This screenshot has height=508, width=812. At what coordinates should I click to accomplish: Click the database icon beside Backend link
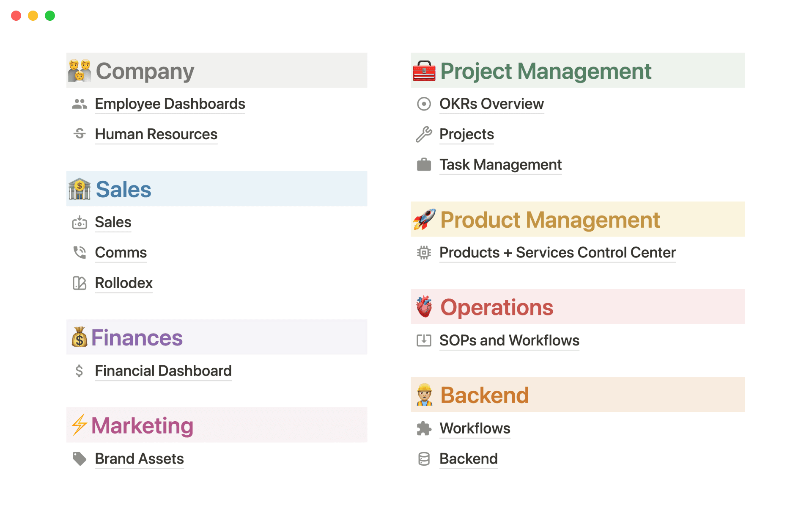424,459
